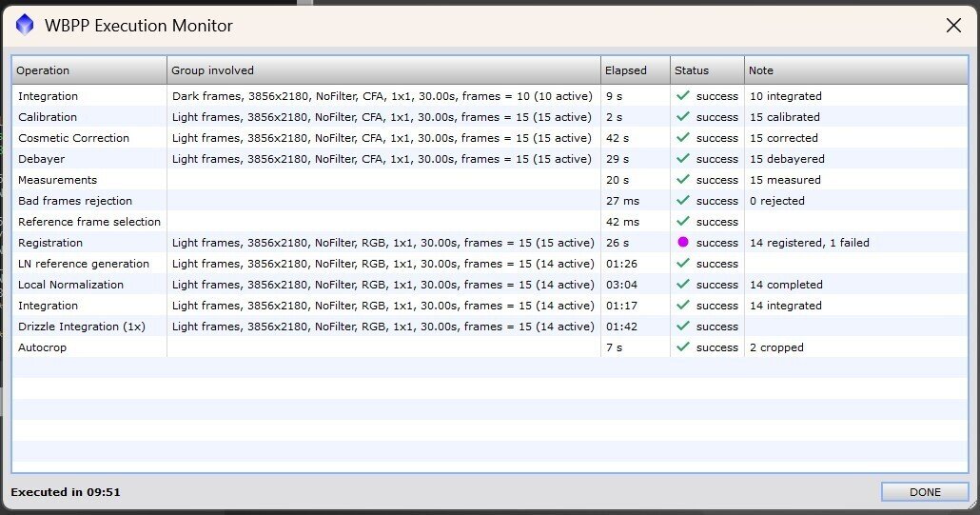The width and height of the screenshot is (980, 515).
Task: Click the green checkmark in Calibration row
Action: [x=683, y=116]
